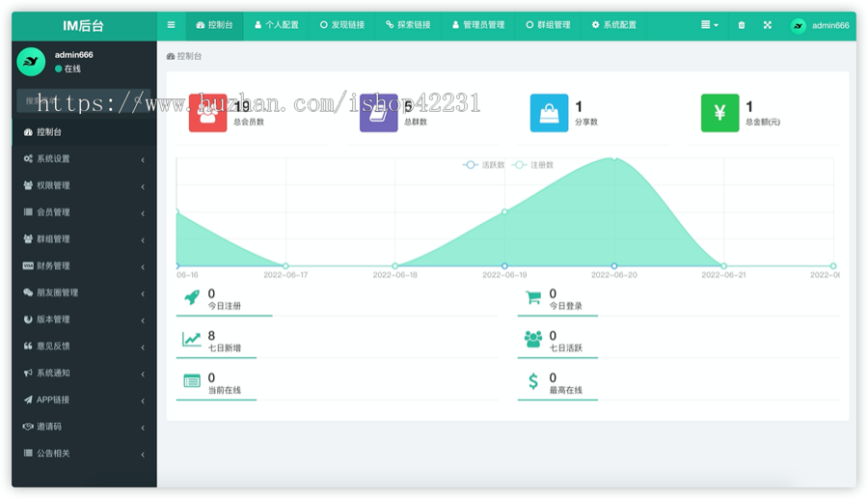Expand the 财务管理 chevron arrow
Screen dimensions: 868x499
[x=143, y=267]
